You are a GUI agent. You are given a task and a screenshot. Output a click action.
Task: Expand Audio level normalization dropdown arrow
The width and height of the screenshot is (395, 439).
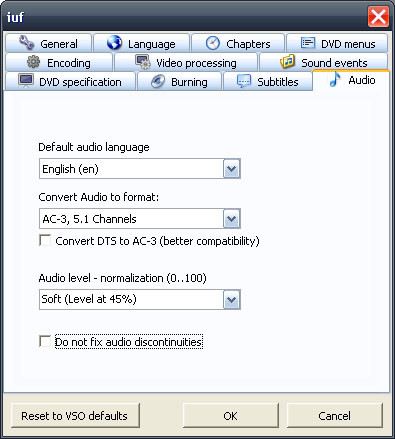(232, 299)
